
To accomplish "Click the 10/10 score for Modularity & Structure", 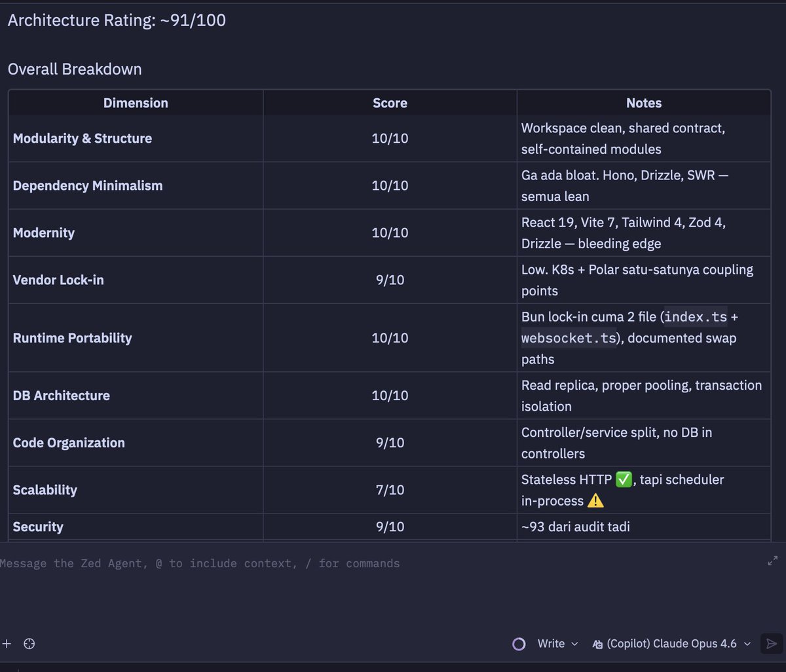I will (390, 138).
